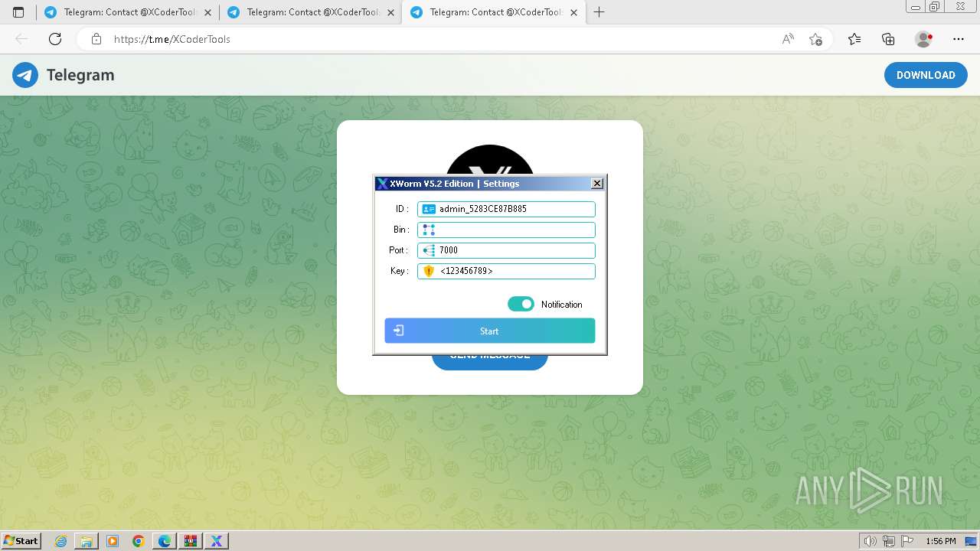Click the ID card icon in ID field
This screenshot has width=980, height=551.
pyautogui.click(x=429, y=209)
